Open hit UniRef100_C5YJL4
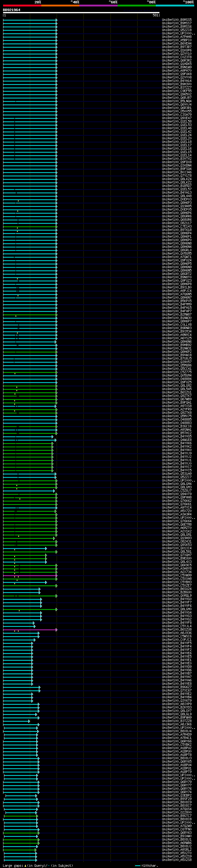This screenshot has width=197, height=868. (177, 626)
